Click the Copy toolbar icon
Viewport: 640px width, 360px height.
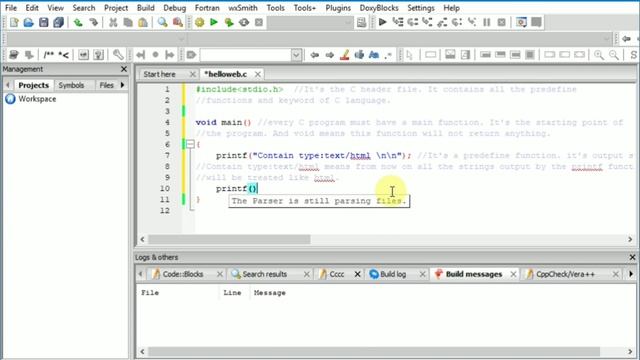[x=128, y=22]
